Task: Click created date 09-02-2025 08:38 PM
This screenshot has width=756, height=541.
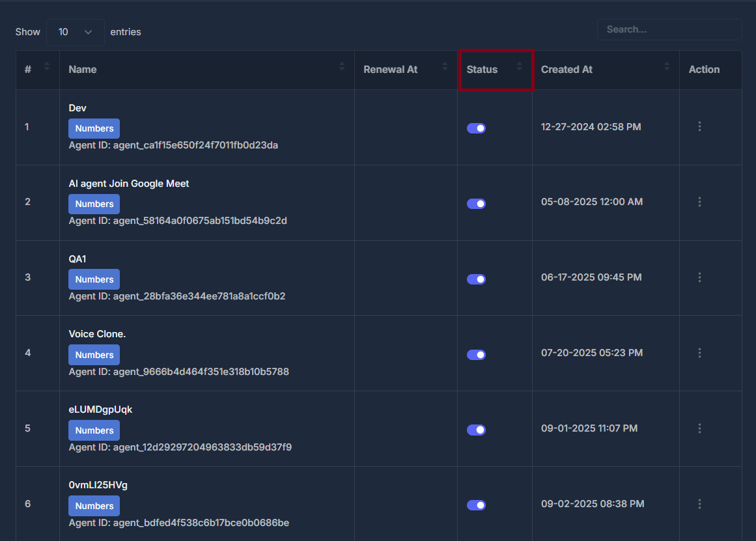Action: 593,504
